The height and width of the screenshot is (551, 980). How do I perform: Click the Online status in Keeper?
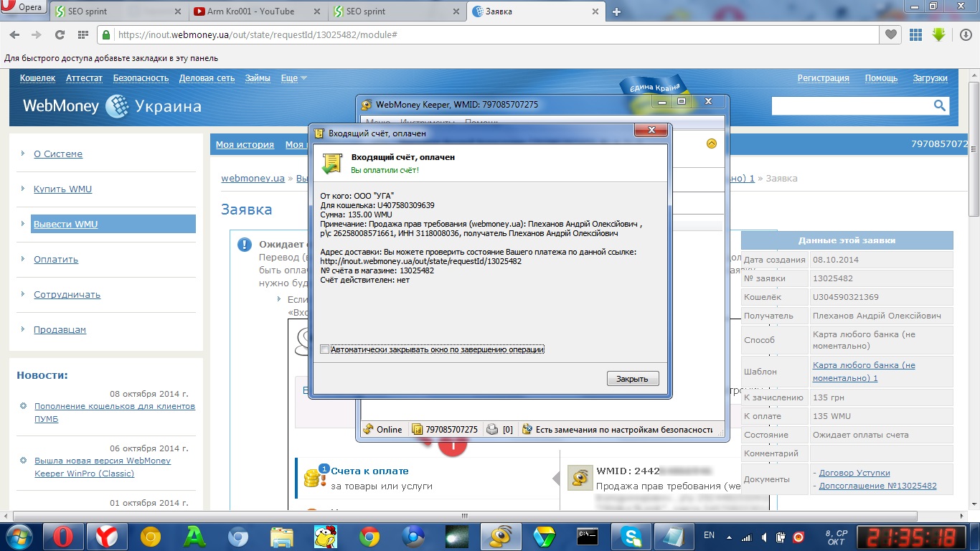[x=382, y=429]
